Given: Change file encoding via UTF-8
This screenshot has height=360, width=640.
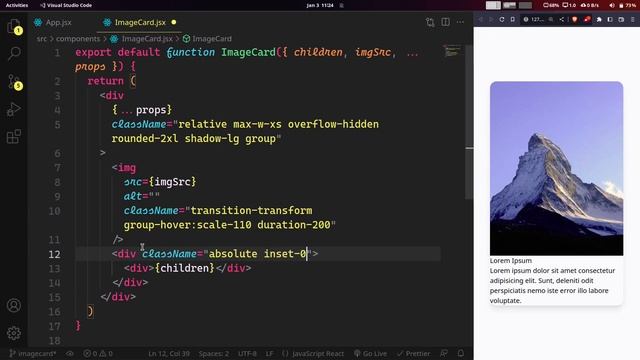Looking at the screenshot, I should click(x=247, y=353).
